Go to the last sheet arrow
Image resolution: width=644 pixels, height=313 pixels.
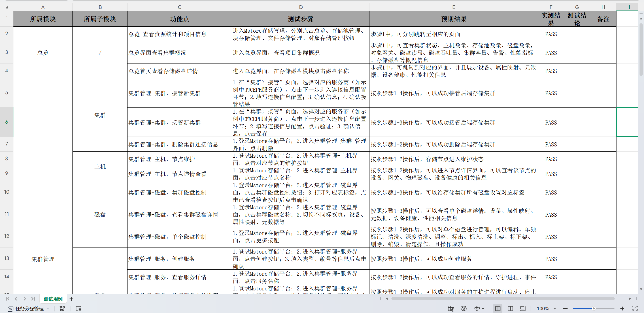33,299
